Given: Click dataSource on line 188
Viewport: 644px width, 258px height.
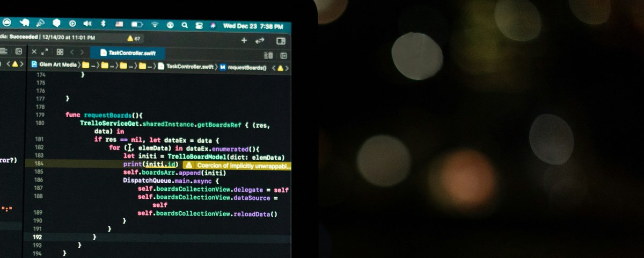Looking at the screenshot, I should coord(252,198).
